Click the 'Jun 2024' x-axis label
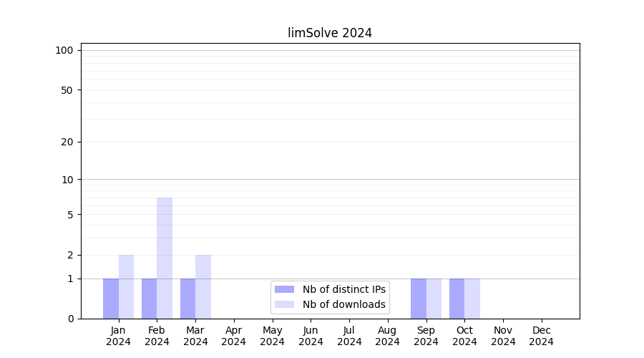 click(x=311, y=336)
